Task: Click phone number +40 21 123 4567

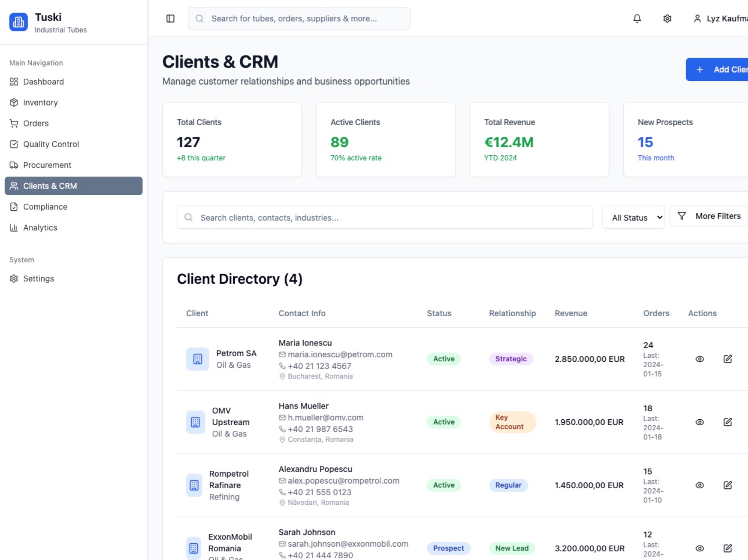Action: pyautogui.click(x=319, y=366)
